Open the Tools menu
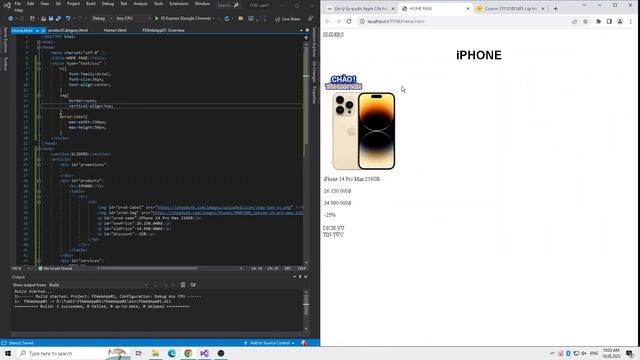This screenshot has height=360, width=640. point(158,4)
